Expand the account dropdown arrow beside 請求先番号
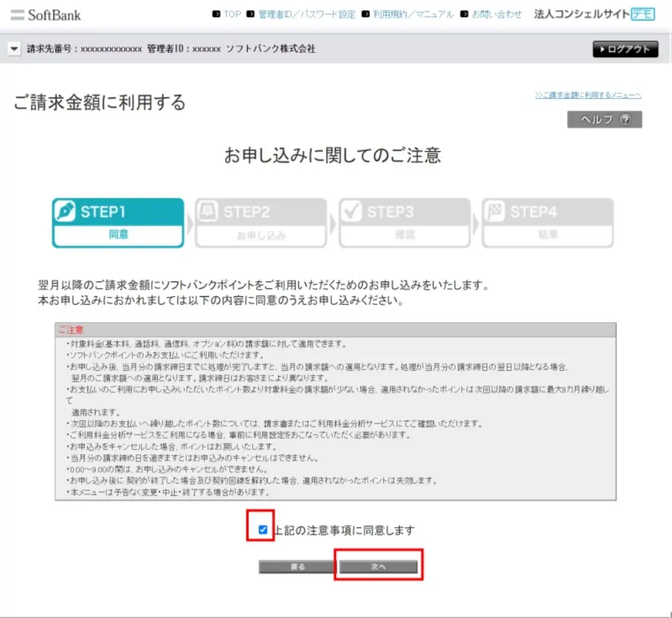The width and height of the screenshot is (672, 618). [x=14, y=48]
